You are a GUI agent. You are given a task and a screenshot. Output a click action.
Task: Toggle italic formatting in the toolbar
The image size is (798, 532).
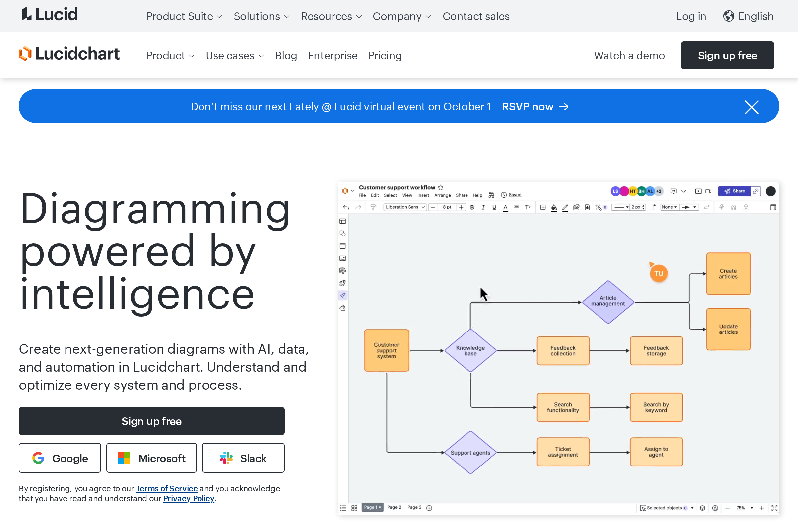tap(483, 207)
